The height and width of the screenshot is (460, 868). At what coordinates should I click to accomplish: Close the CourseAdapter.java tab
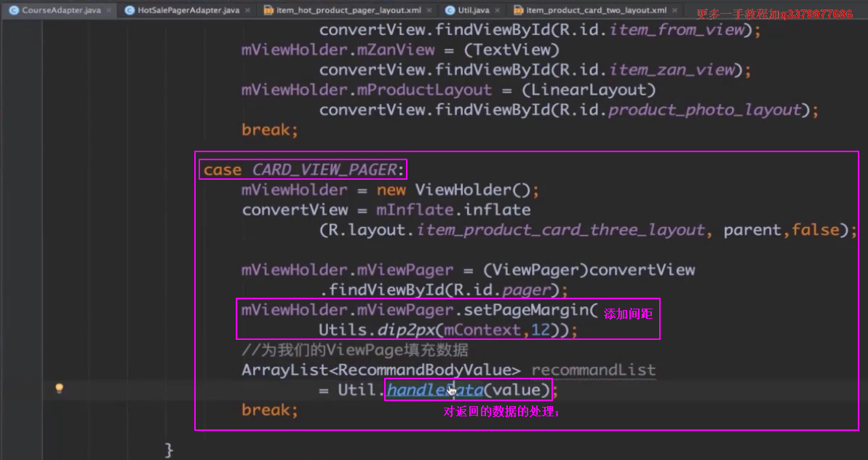[x=109, y=10]
